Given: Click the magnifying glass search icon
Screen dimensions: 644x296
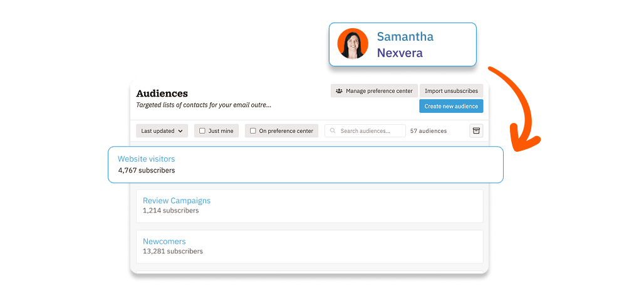Looking at the screenshot, I should pyautogui.click(x=333, y=131).
